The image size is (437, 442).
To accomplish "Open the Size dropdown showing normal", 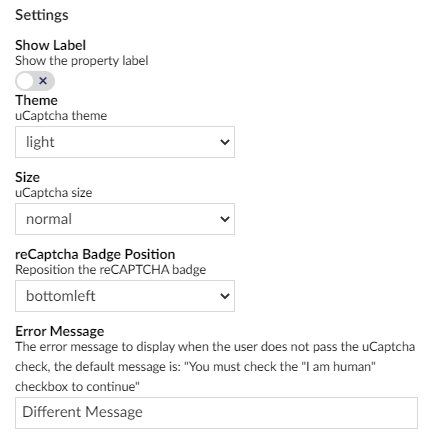I will pos(125,219).
